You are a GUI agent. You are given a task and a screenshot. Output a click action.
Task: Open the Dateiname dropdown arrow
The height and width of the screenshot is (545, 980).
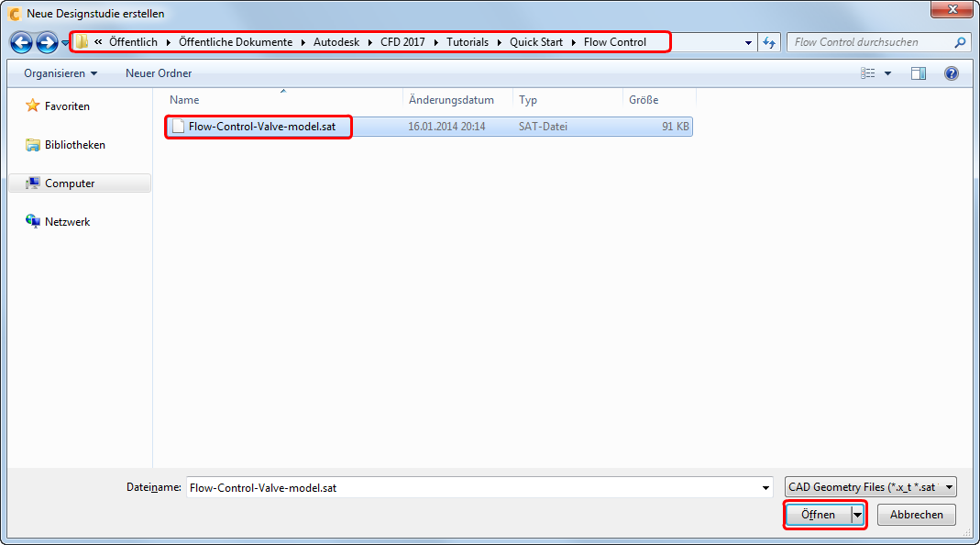pyautogui.click(x=765, y=487)
